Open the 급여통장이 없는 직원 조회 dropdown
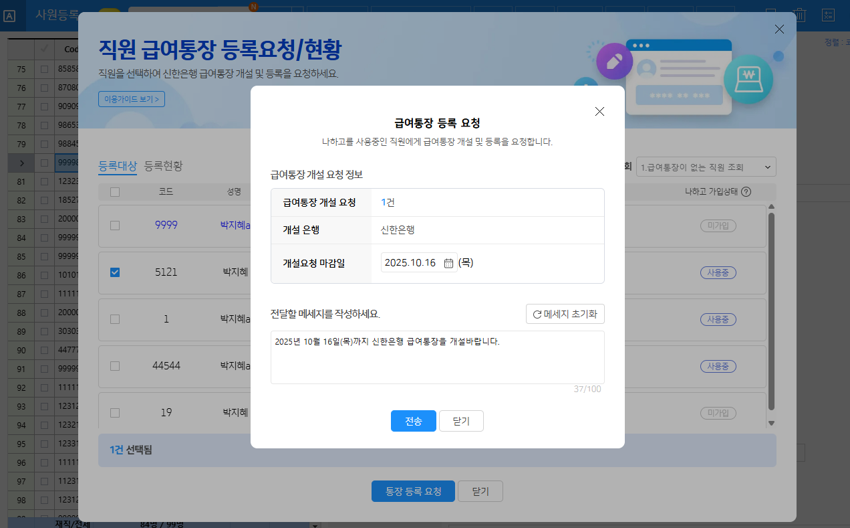 706,167
